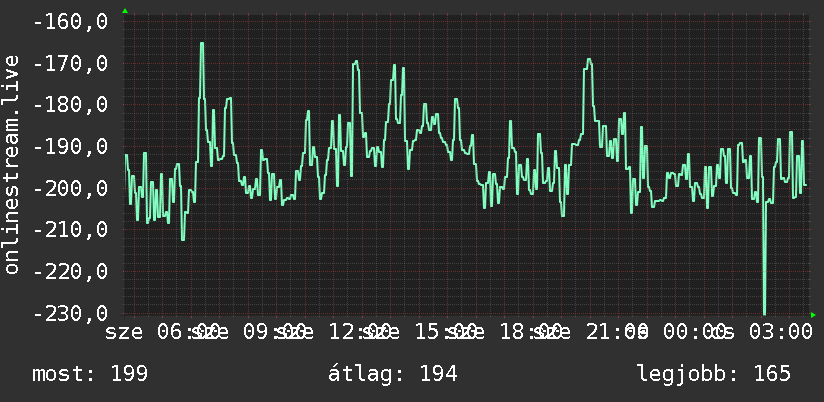
Task: Click the -230,0 y-axis label
Action: point(70,314)
